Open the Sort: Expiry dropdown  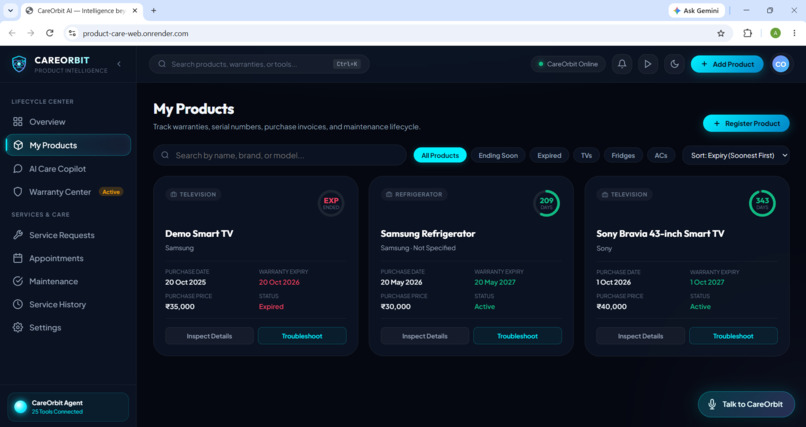(736, 155)
